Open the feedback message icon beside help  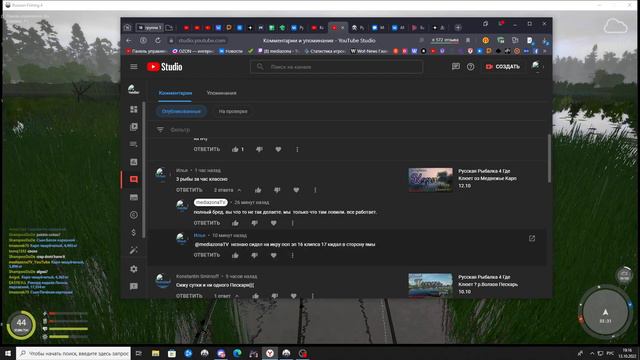pyautogui.click(x=456, y=67)
